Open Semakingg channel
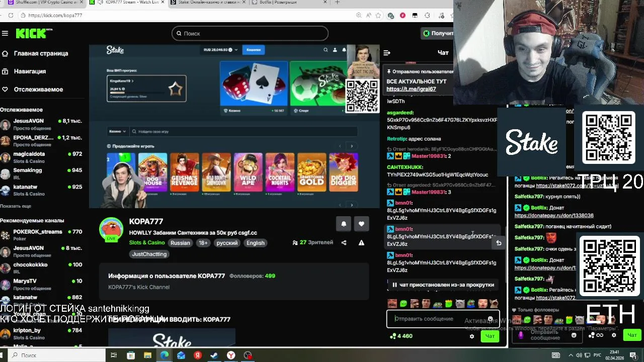The image size is (644, 362). [x=42, y=173]
